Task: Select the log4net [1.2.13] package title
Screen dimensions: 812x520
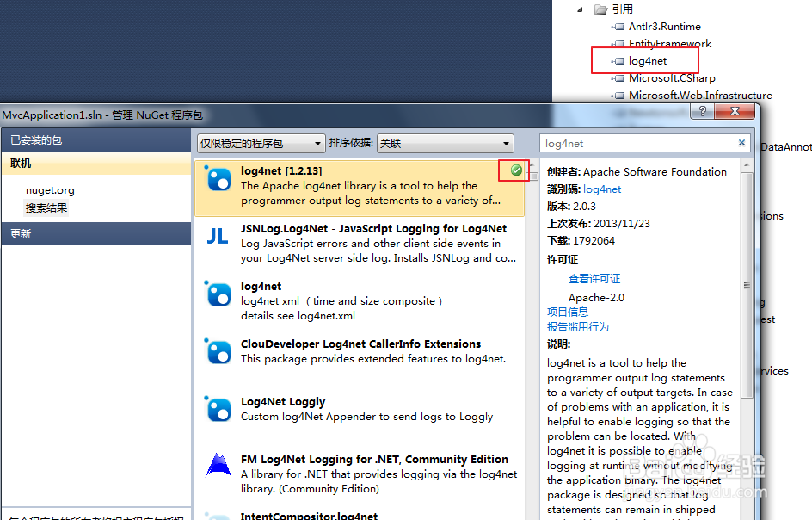Action: (281, 171)
